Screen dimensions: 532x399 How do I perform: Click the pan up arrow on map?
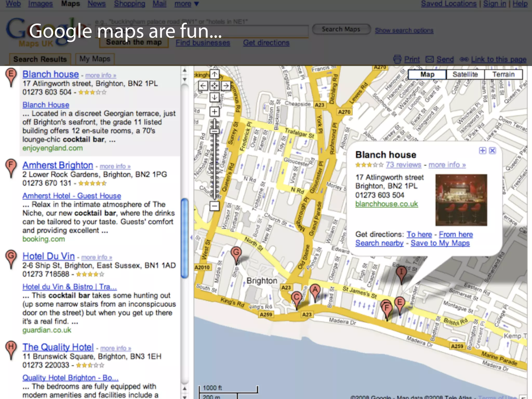(x=214, y=75)
